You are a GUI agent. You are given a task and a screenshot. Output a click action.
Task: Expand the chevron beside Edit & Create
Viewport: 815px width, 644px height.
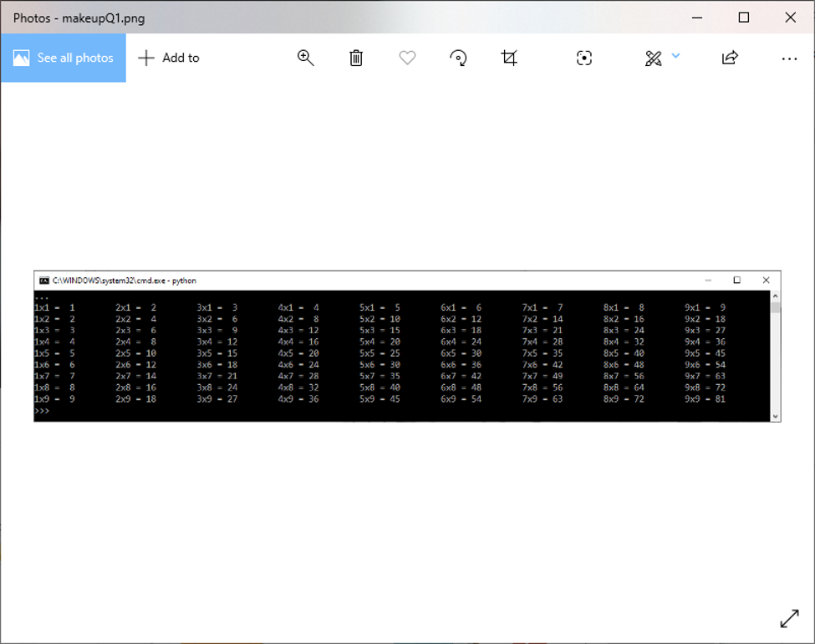[675, 58]
